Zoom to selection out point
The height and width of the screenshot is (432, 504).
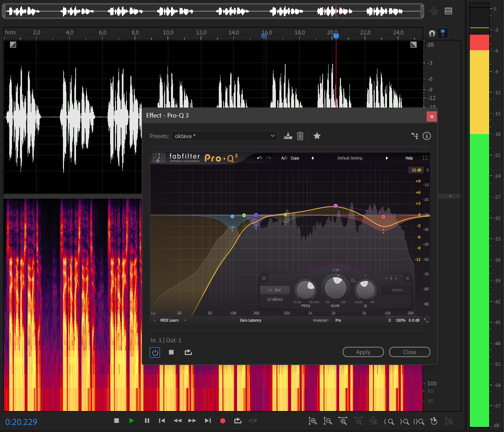tap(404, 421)
